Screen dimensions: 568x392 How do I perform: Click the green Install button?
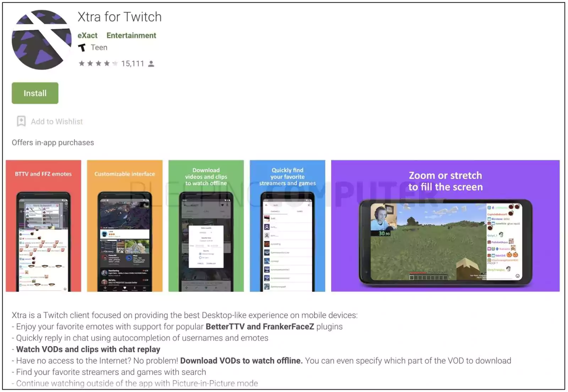(35, 93)
